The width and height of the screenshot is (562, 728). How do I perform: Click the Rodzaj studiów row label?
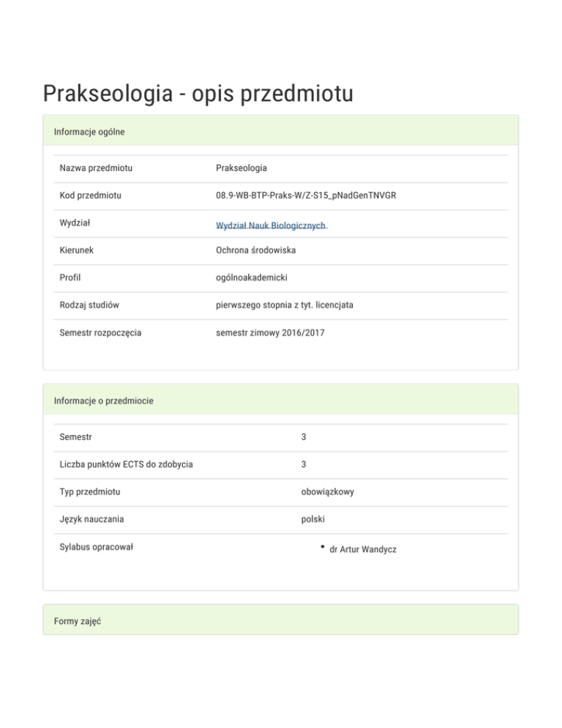(90, 305)
